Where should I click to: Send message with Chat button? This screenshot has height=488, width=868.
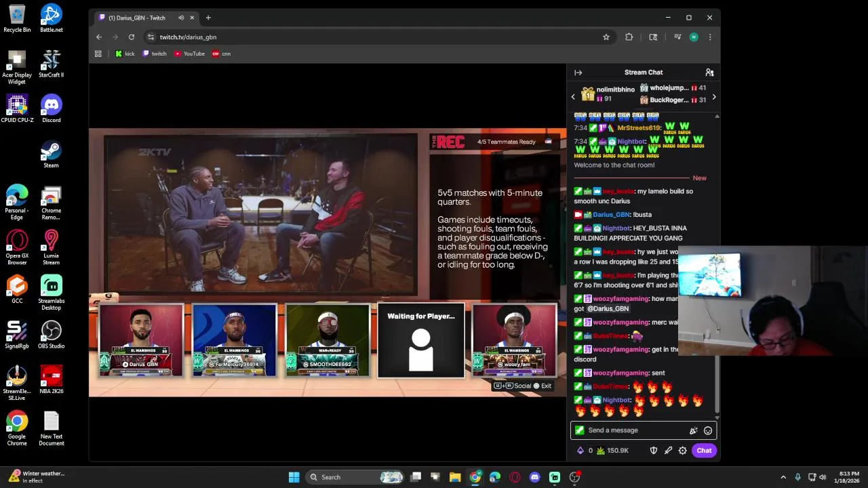coord(704,451)
